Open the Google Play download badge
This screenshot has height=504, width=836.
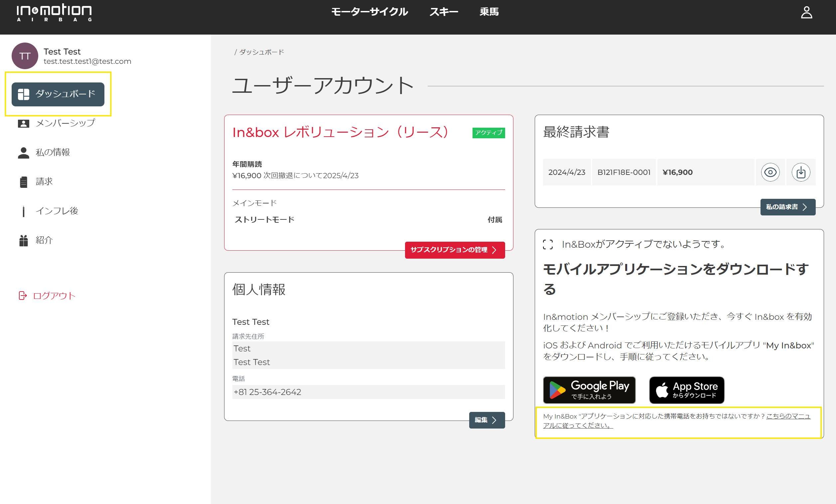pyautogui.click(x=590, y=390)
